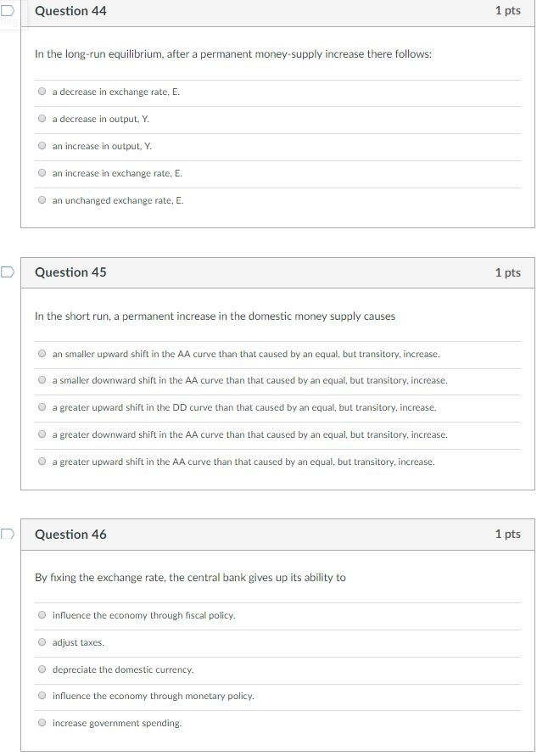Choose 'an increase in output, Y.' for Question 44
The width and height of the screenshot is (548, 756).
click(42, 146)
